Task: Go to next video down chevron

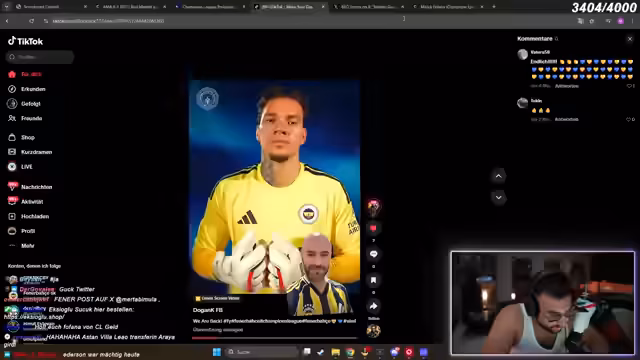Action: 498,198
